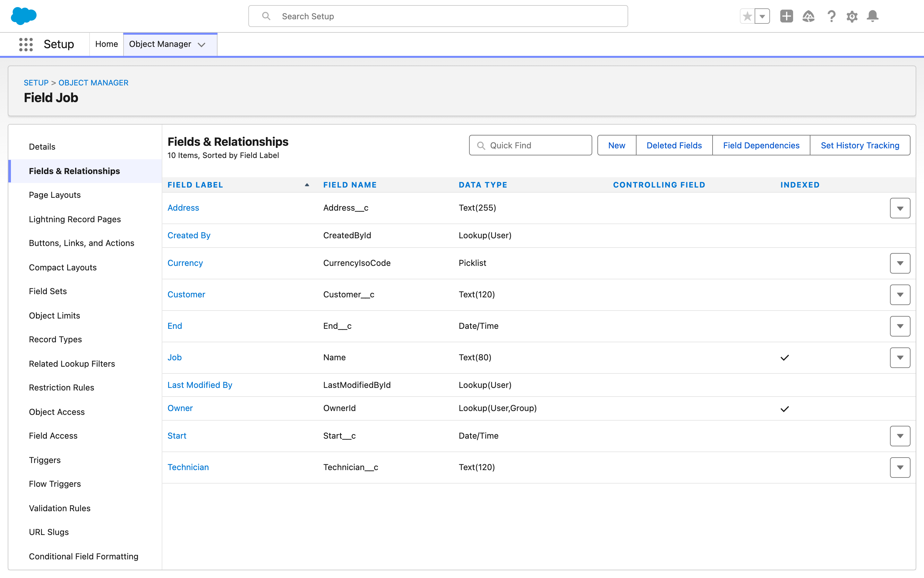Image resolution: width=924 pixels, height=578 pixels.
Task: Focus the Search Setup input field
Action: (x=438, y=16)
